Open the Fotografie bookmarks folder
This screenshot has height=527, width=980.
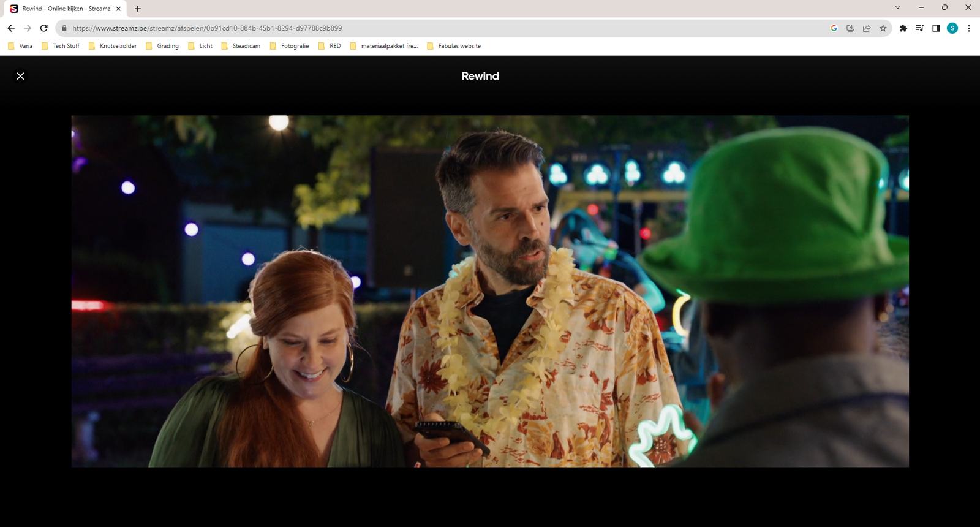pyautogui.click(x=289, y=46)
